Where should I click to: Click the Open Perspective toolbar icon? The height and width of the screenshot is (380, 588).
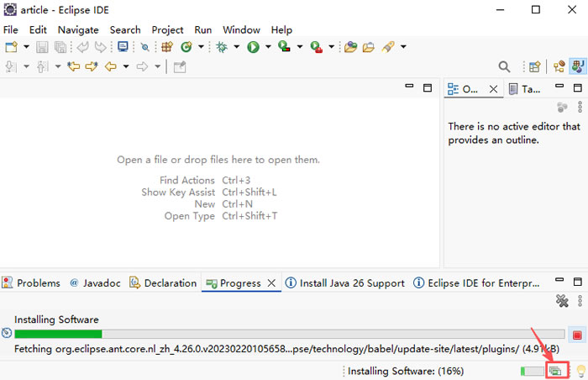[534, 66]
